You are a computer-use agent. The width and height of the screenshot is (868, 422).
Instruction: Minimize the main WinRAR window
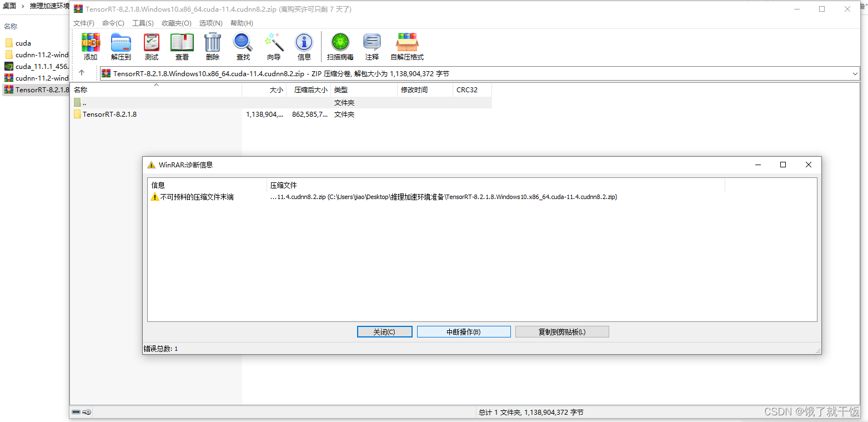pos(797,9)
